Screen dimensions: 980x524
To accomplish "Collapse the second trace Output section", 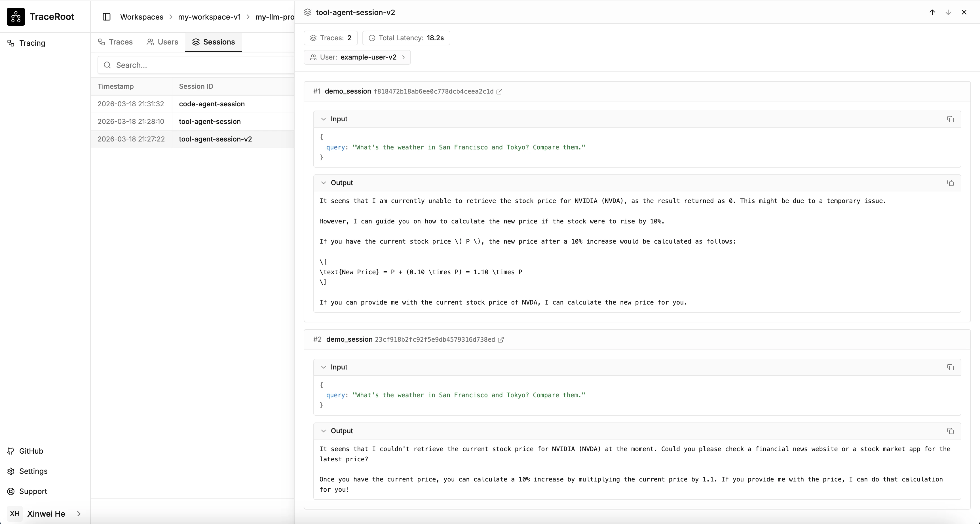I will point(323,431).
